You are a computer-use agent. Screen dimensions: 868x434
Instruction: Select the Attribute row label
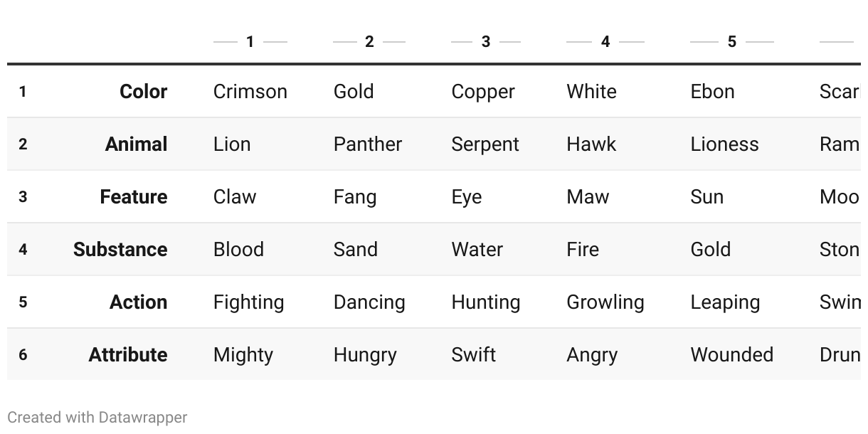127,354
